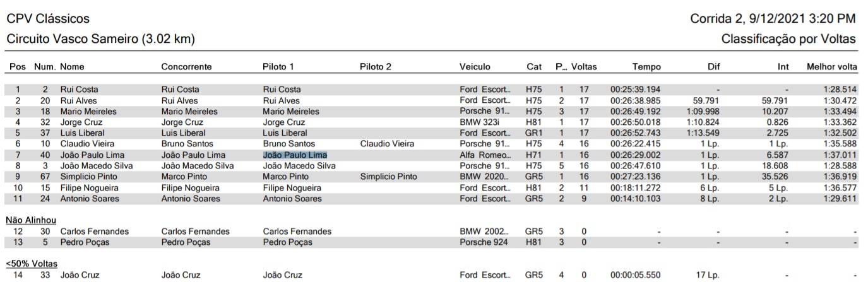868x282 pixels.
Task: Click the 'Corrida 2, 9/12/2021 3:20 PM' text
Action: 773,20
